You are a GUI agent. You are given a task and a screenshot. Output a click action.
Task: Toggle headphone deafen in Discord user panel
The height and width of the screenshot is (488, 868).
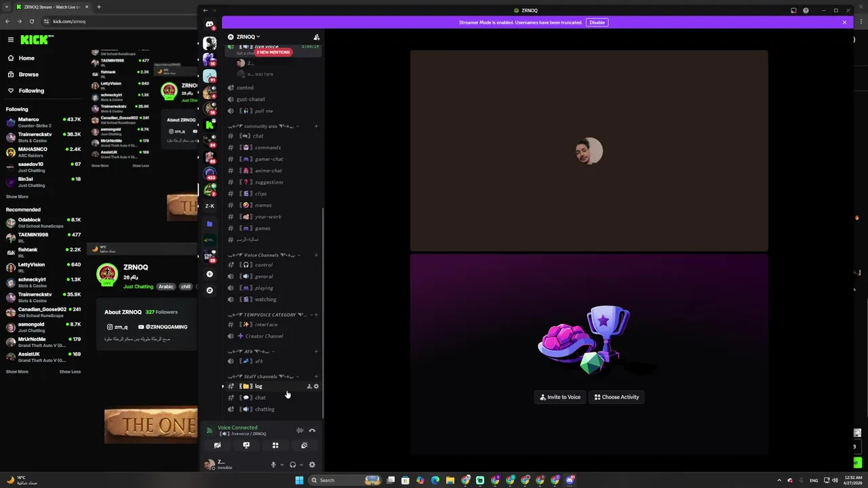point(292,465)
